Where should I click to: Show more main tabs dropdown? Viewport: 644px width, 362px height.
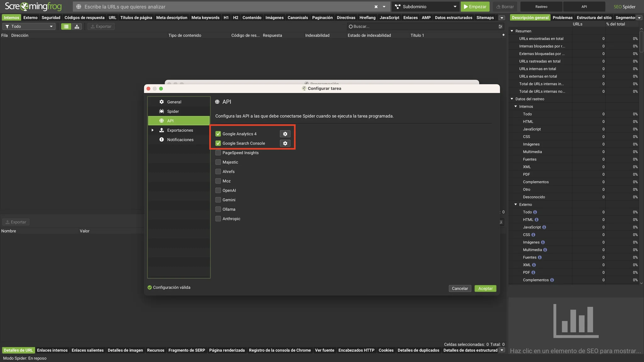click(502, 18)
